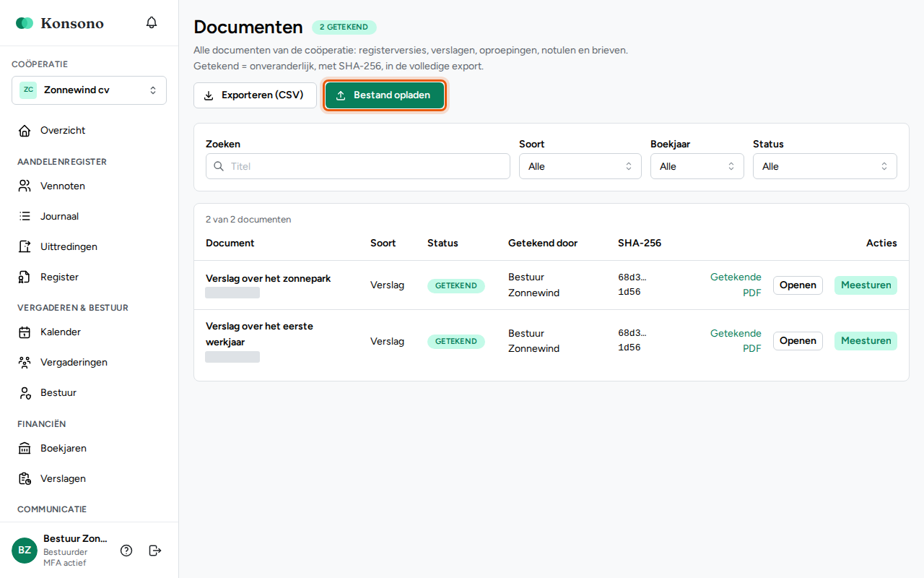This screenshot has height=578, width=924.
Task: Click the SHA-256 column header
Action: click(x=640, y=243)
